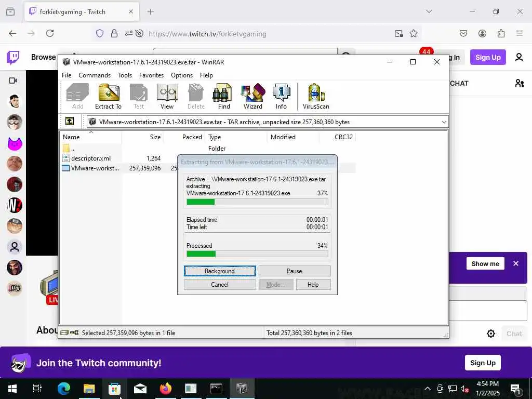
Task: Click the Type column header
Action: [236, 137]
